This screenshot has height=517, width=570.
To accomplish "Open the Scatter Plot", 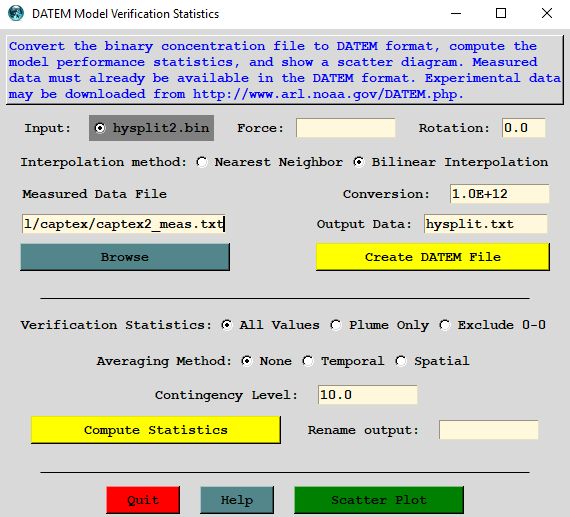I will click(379, 500).
